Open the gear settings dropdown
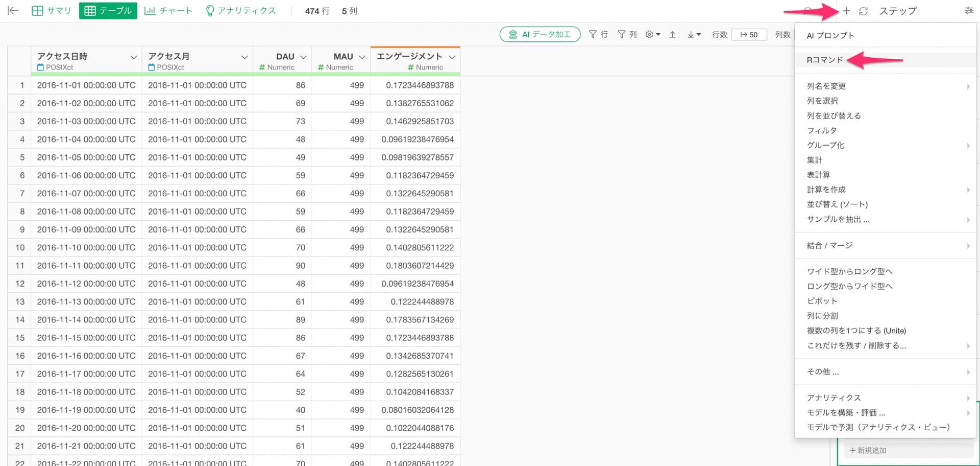 click(x=652, y=34)
